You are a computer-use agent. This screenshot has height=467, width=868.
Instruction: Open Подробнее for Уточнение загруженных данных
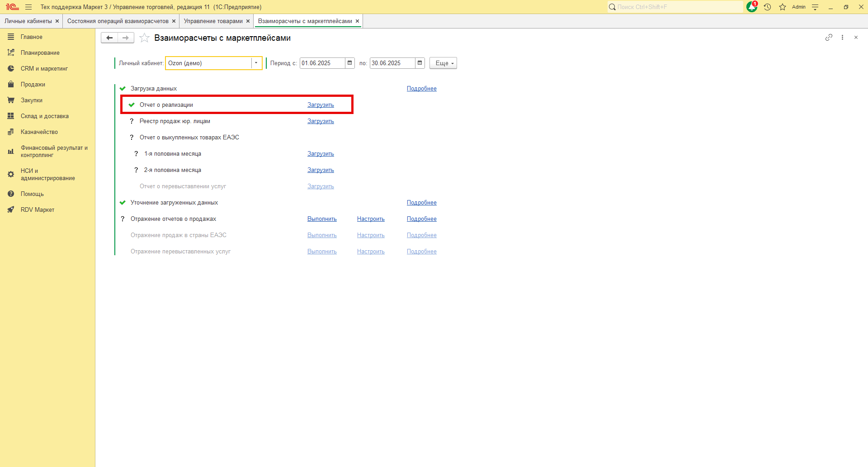pos(421,203)
